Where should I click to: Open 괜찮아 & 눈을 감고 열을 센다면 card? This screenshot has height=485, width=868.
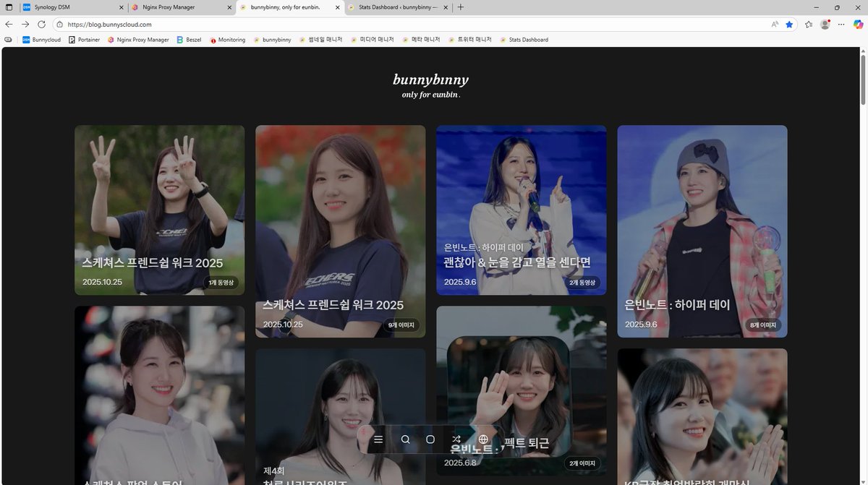pos(521,210)
